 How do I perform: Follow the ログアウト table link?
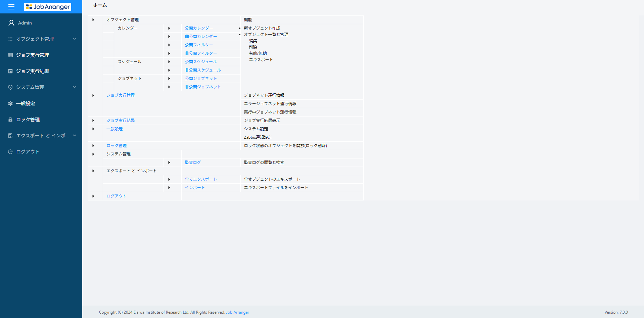(x=117, y=196)
